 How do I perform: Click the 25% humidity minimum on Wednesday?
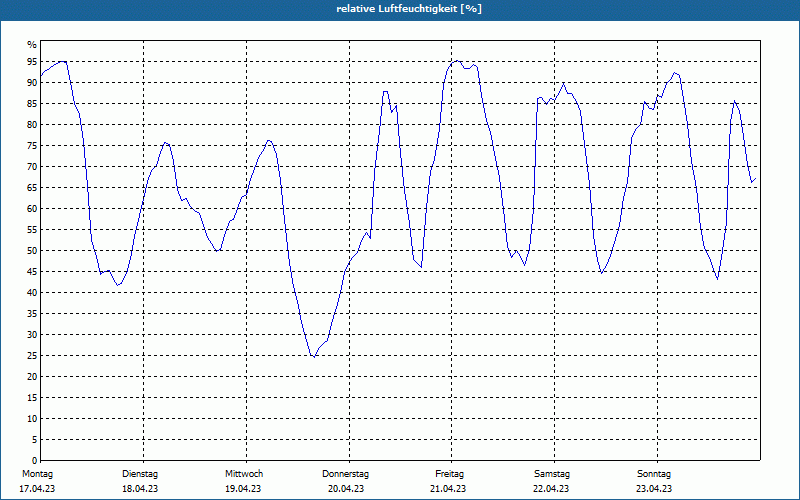click(314, 357)
